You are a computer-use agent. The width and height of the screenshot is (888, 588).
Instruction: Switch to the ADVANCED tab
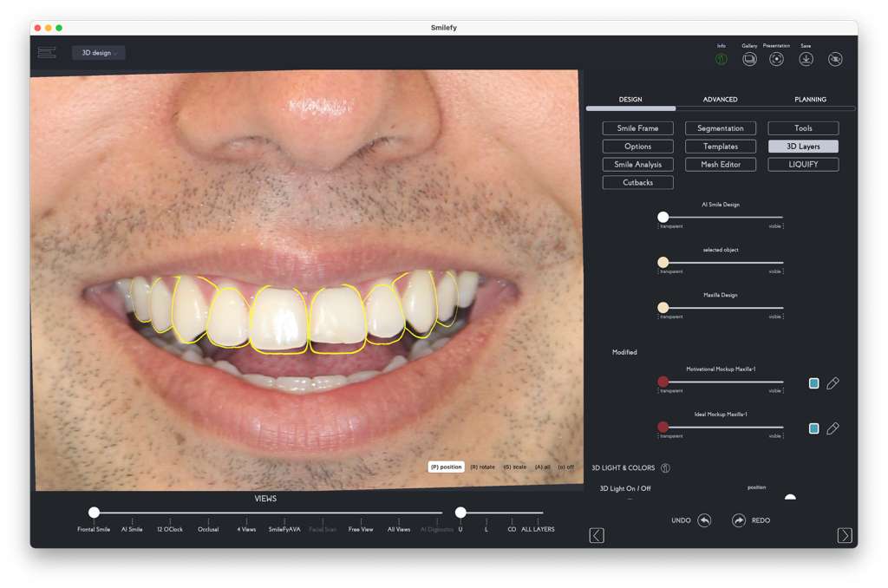coord(720,100)
